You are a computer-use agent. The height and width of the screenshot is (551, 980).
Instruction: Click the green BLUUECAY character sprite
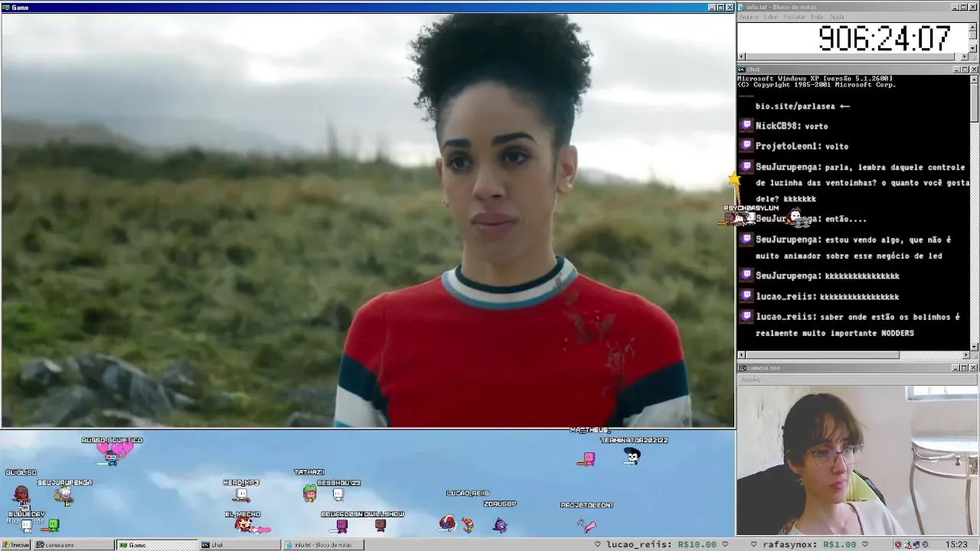[53, 525]
